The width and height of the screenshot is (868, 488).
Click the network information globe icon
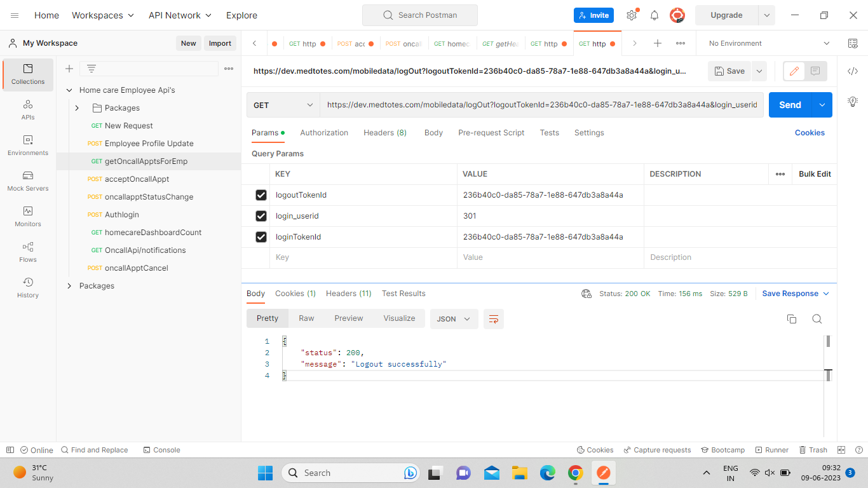coord(587,294)
